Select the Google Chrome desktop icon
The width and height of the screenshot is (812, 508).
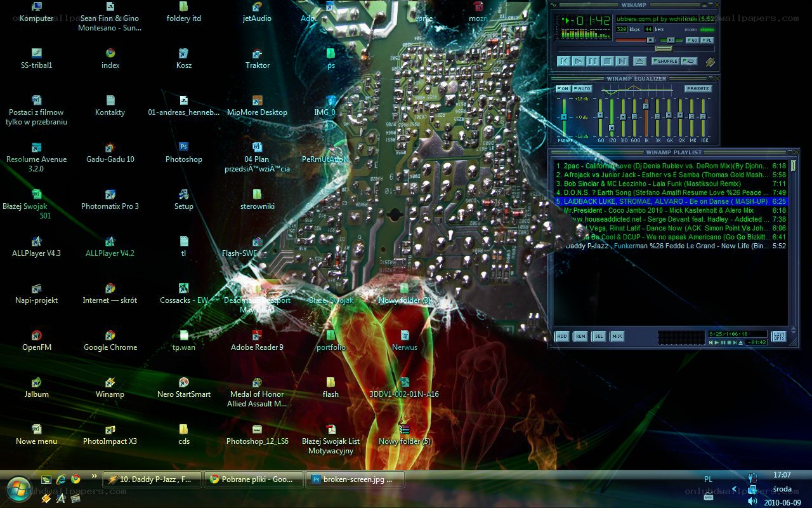(110, 340)
